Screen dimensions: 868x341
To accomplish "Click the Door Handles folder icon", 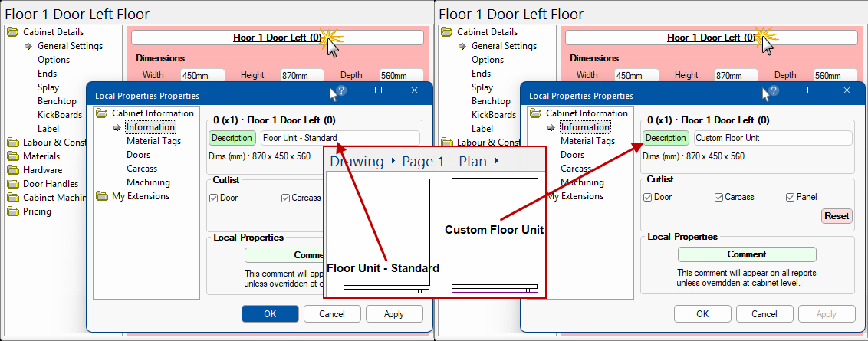I will 12,184.
